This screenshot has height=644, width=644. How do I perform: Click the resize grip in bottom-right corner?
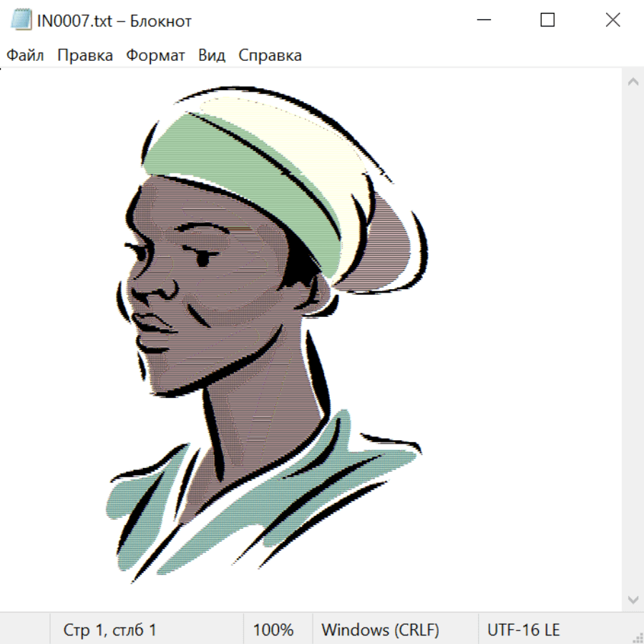tap(638, 638)
